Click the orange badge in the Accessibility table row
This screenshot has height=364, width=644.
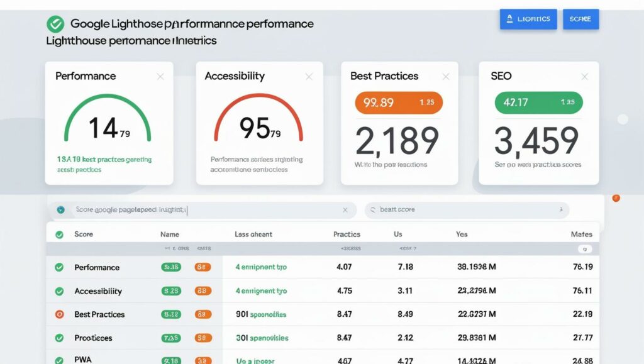click(203, 291)
